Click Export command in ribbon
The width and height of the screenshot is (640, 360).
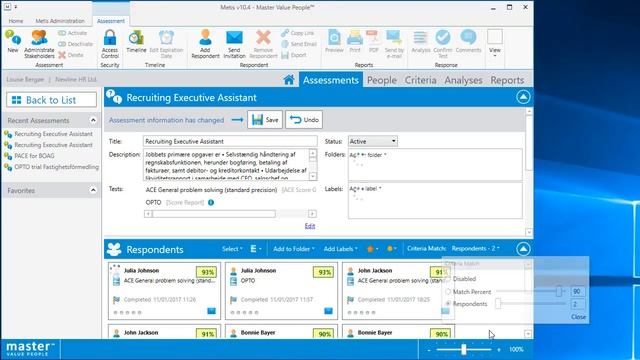(294, 55)
